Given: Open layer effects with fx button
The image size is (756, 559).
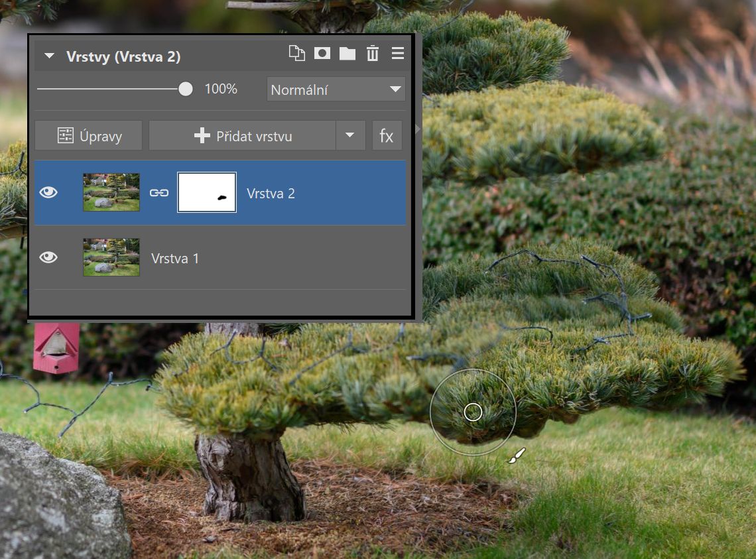Looking at the screenshot, I should 387,135.
